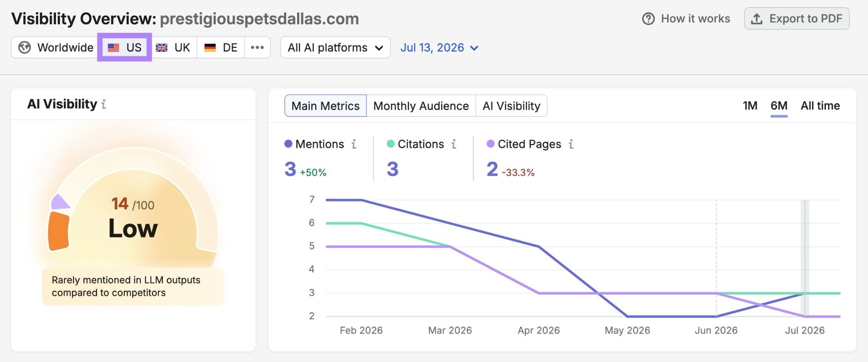Click the Export to PDF button
868x362 pixels.
(797, 19)
